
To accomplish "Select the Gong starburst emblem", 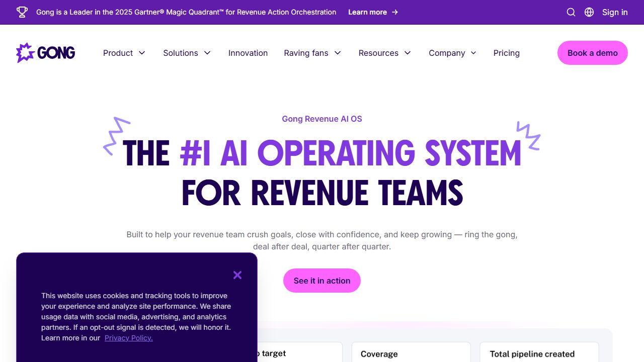I will pyautogui.click(x=23, y=52).
